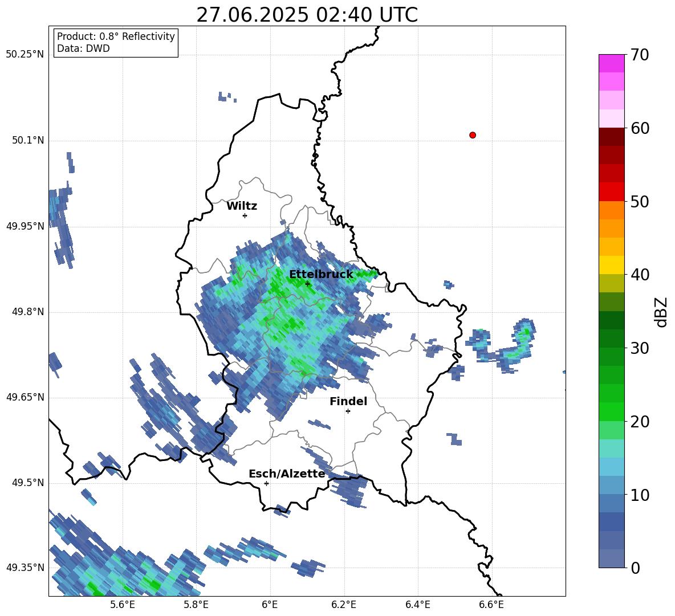Click the 60 colorbar tick label
The width and height of the screenshot is (675, 616).
click(640, 128)
